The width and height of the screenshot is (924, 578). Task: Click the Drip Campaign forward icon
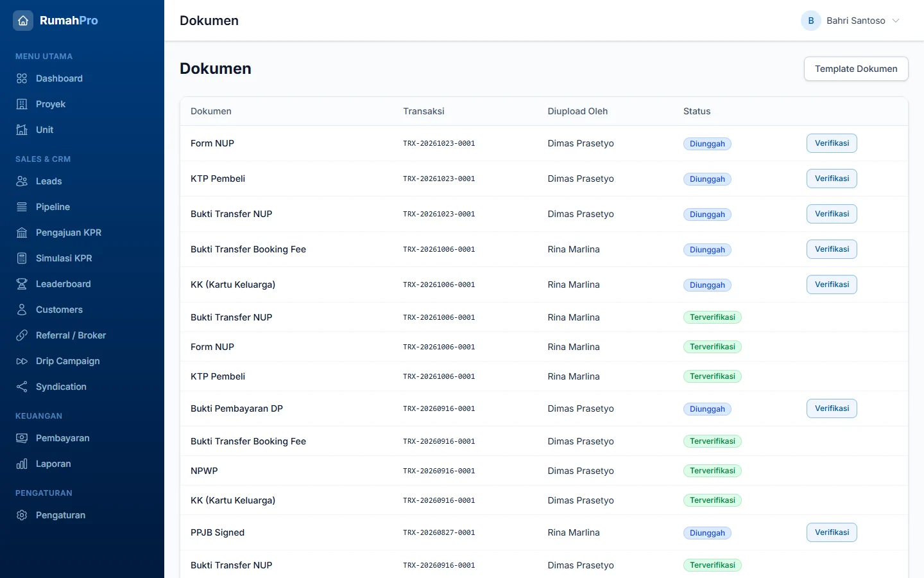click(x=22, y=361)
